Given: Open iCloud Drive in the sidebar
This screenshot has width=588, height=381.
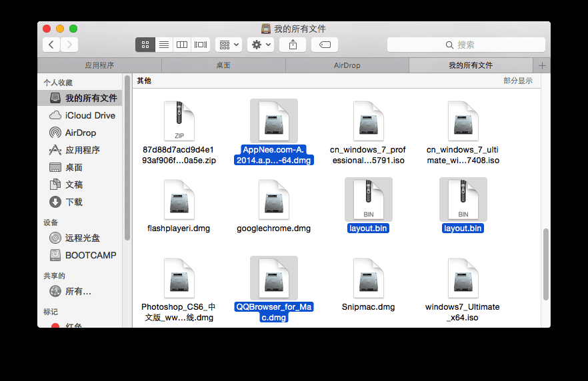Looking at the screenshot, I should click(x=80, y=115).
